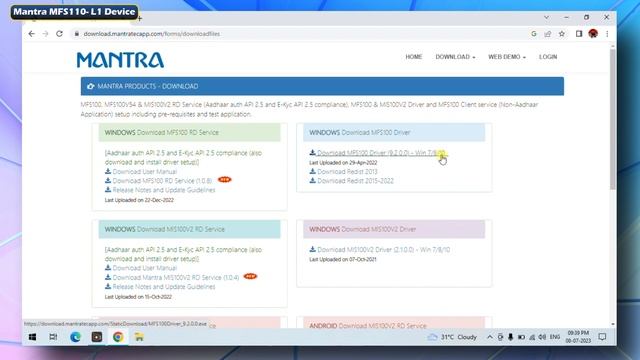640x360 pixels.
Task: Download Redist 2015-2022 link
Action: pyautogui.click(x=355, y=180)
